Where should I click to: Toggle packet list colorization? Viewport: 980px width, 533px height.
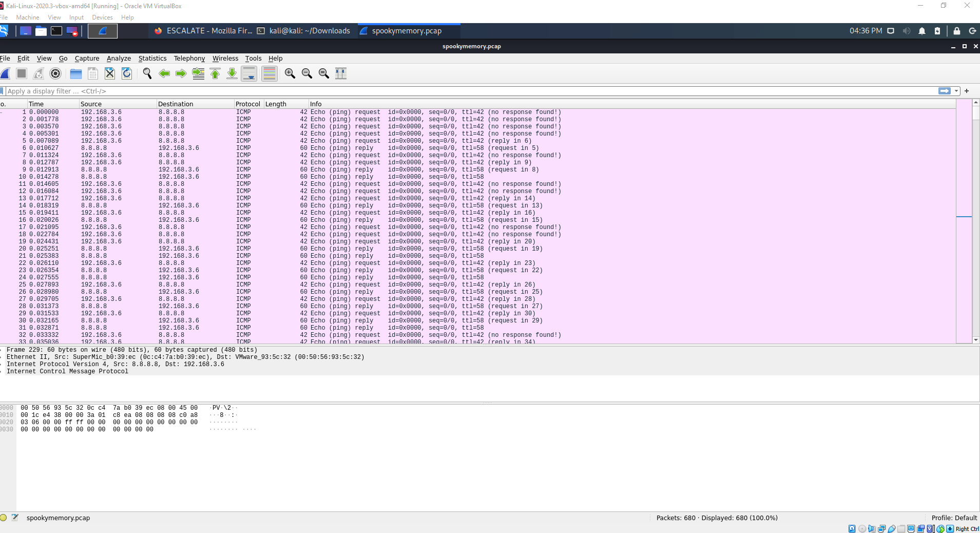tap(269, 73)
